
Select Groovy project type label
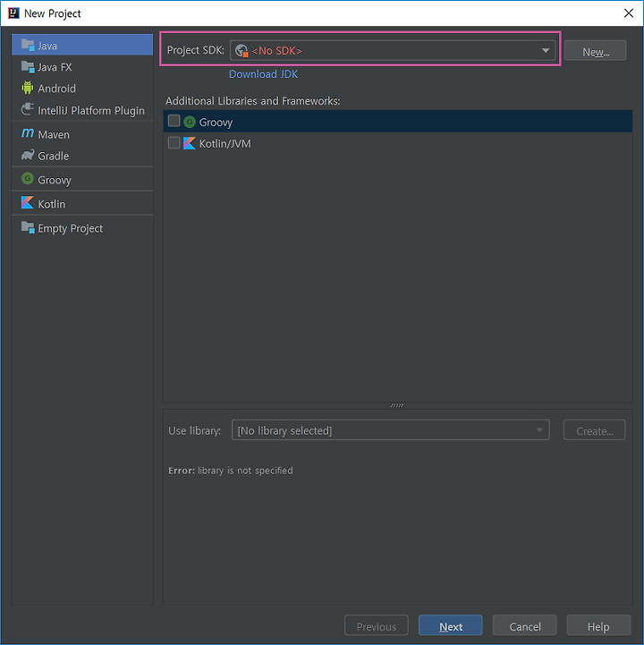click(x=55, y=180)
